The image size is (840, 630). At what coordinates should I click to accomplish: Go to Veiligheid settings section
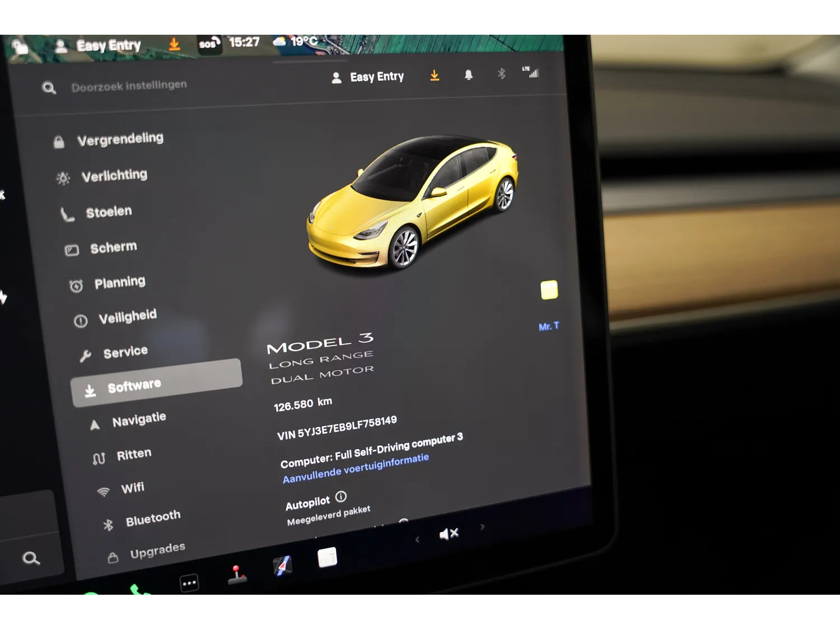(127, 318)
